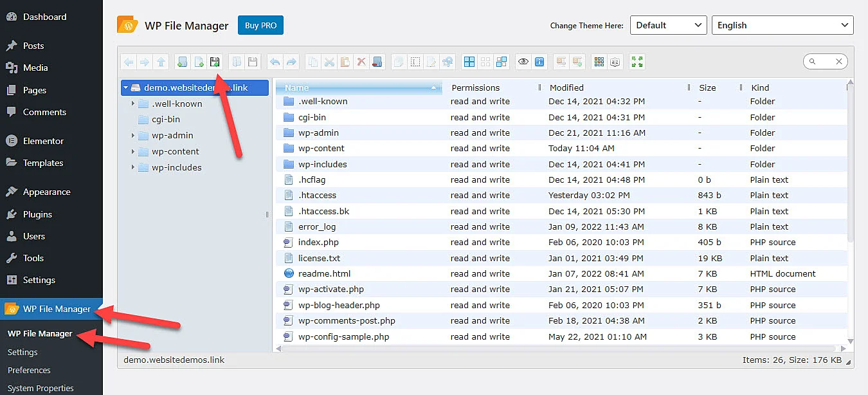This screenshot has width=868, height=395.
Task: Click the Select all icon
Action: coord(469,62)
